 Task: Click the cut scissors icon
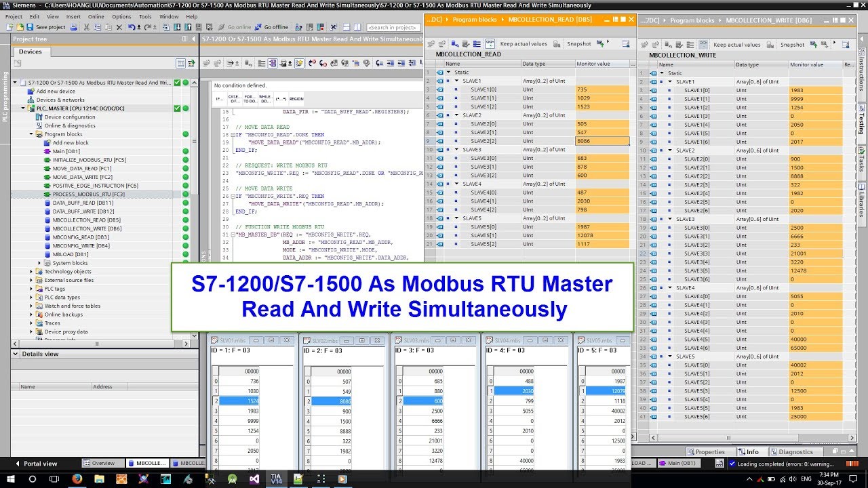[x=87, y=27]
